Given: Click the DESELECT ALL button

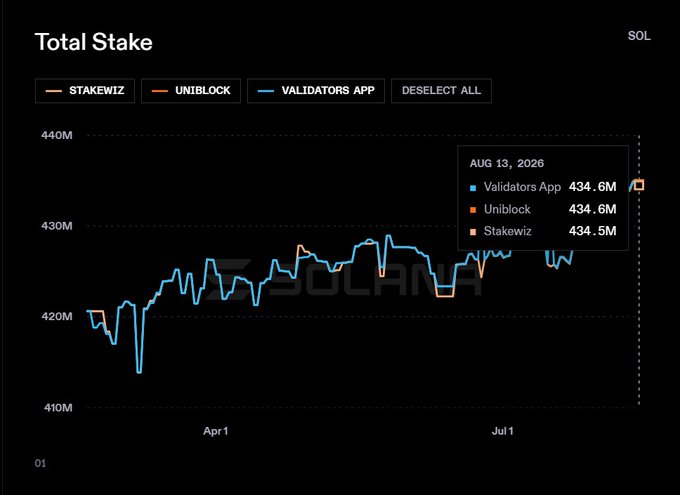Looking at the screenshot, I should 441,91.
